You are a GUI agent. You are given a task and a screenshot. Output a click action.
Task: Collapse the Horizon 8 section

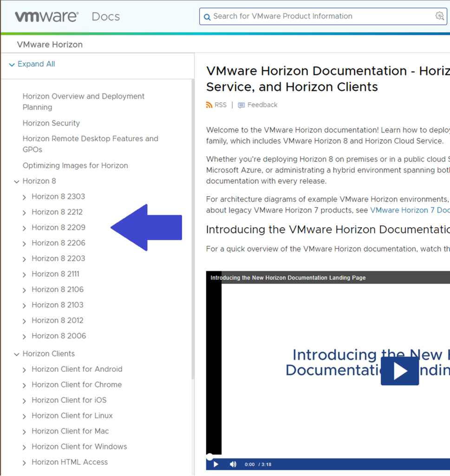coord(17,182)
